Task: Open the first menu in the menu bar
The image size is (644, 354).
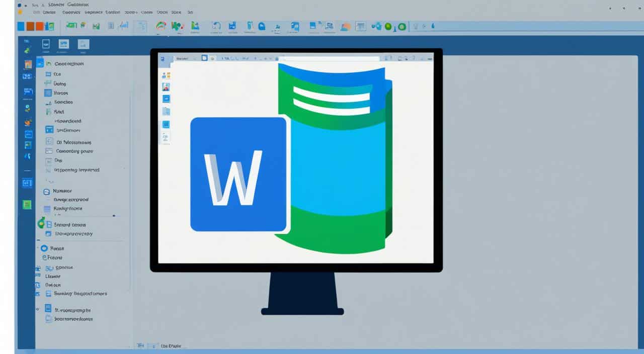Action: pyautogui.click(x=35, y=12)
